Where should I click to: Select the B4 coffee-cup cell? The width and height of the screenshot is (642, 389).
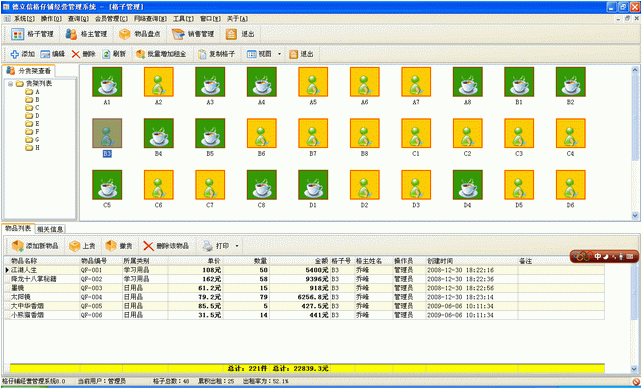[158, 133]
